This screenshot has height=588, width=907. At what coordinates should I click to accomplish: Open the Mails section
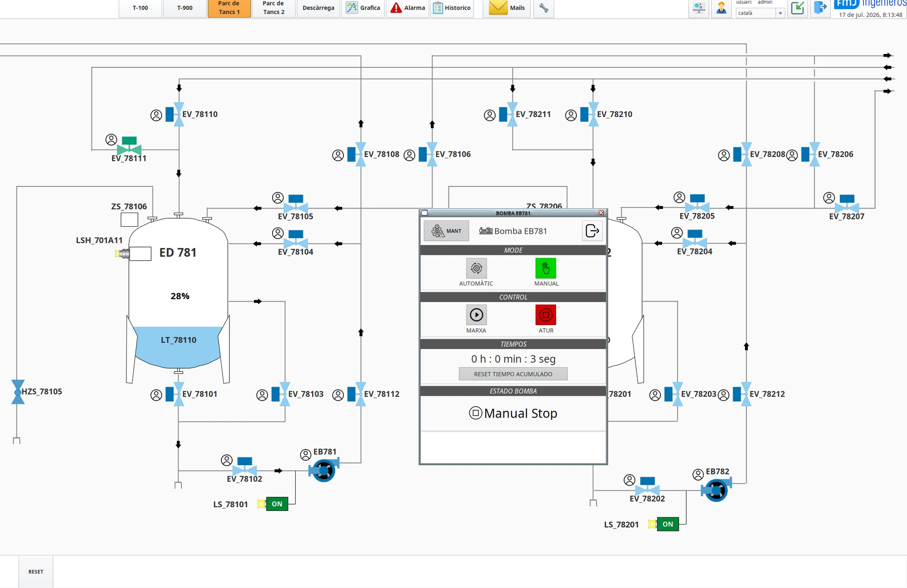(x=507, y=8)
